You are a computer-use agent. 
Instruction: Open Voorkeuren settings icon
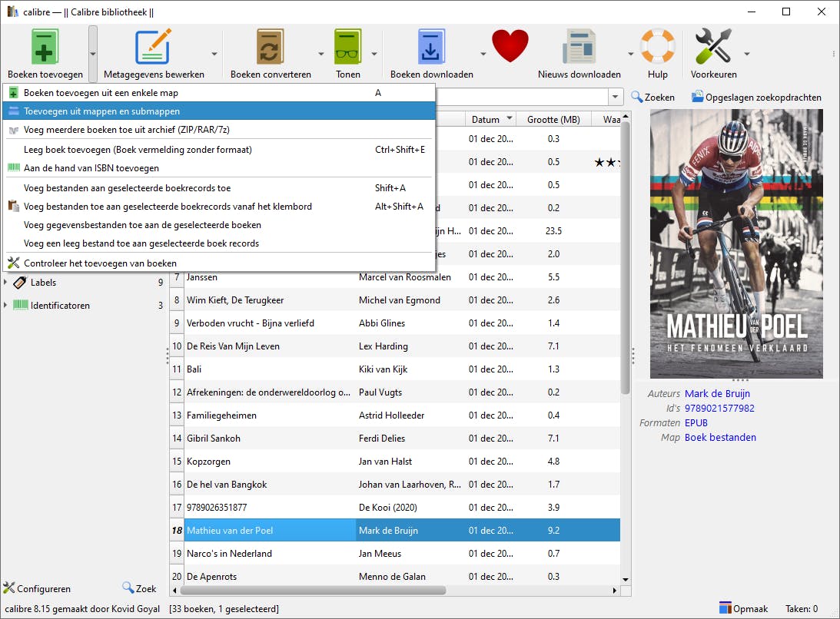tap(713, 47)
